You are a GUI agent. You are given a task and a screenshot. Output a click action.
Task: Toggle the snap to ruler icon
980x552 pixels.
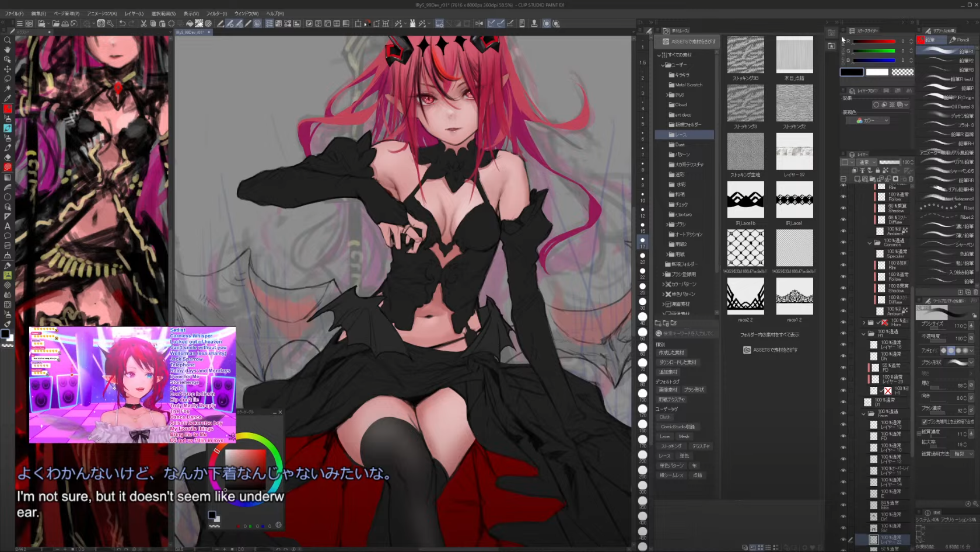point(492,23)
